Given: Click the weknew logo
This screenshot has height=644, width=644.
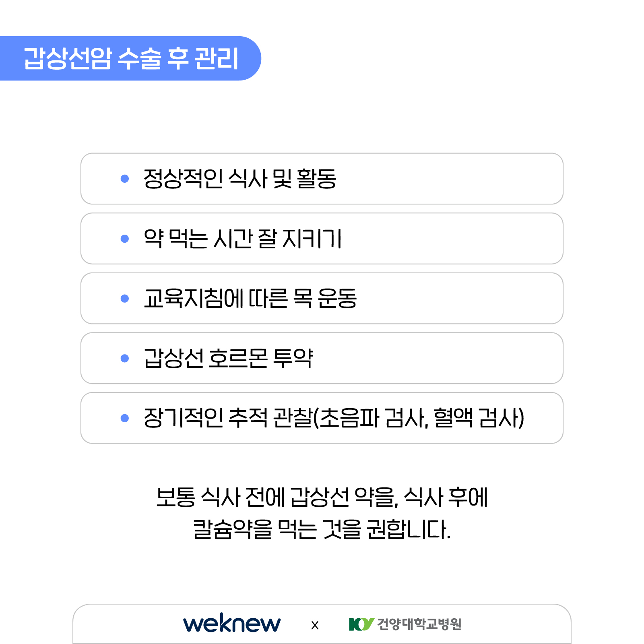Looking at the screenshot, I should (232, 623).
